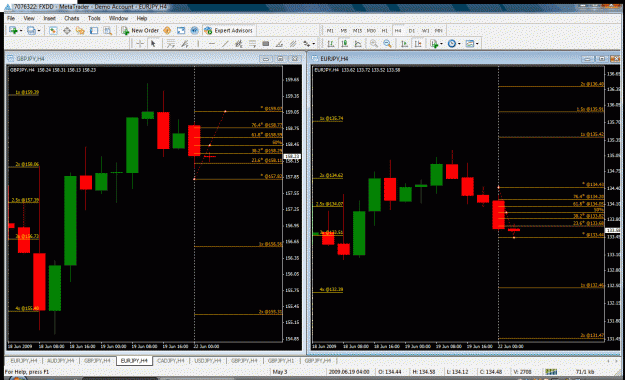Open the Profiles toolbar icon

click(x=31, y=30)
